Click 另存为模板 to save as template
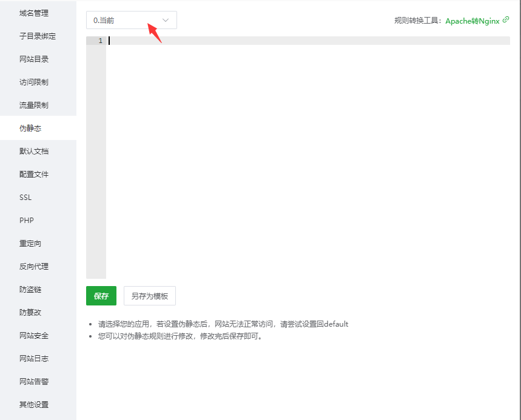Viewport: 521px width, 420px height. click(x=149, y=296)
